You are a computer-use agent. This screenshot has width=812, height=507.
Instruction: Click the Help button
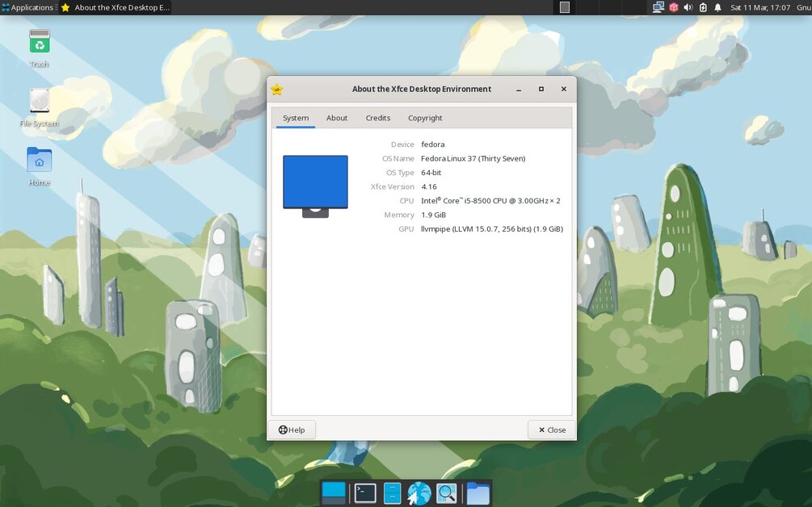[x=292, y=430]
